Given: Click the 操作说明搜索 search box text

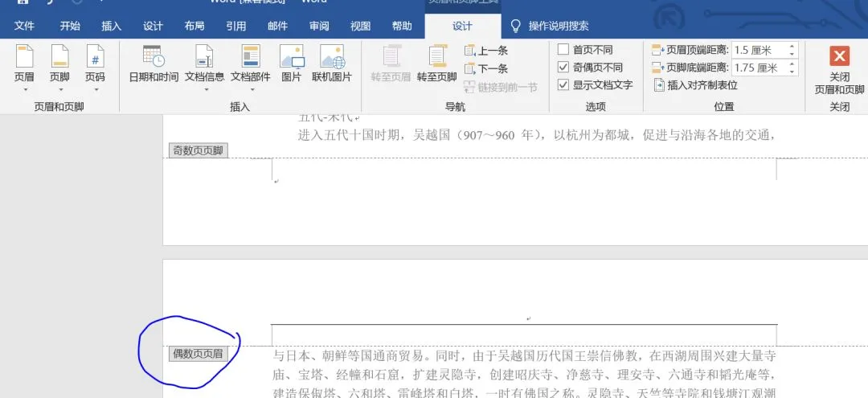Looking at the screenshot, I should coord(559,26).
